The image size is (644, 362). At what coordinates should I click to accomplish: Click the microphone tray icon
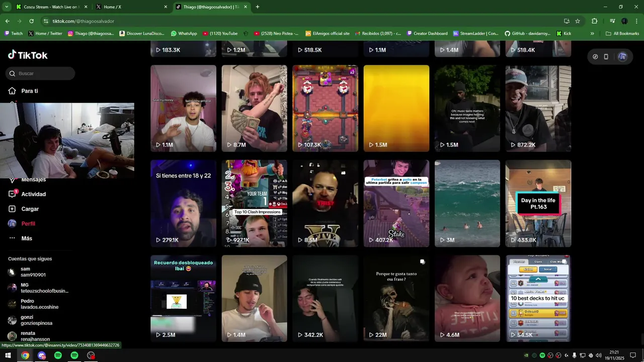[x=575, y=355]
